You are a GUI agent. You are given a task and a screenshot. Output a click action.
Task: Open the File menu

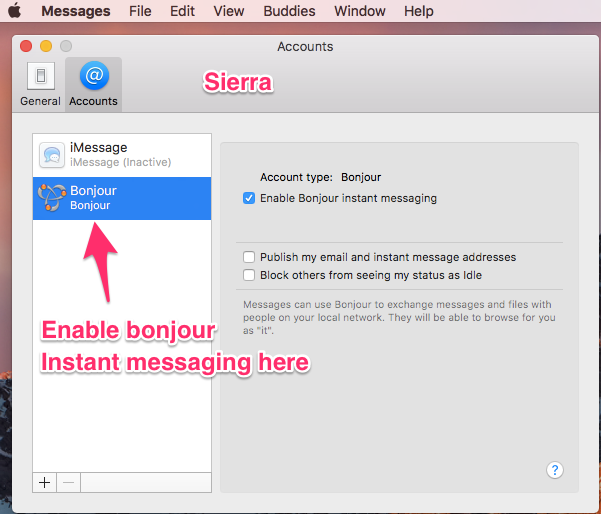tap(140, 11)
